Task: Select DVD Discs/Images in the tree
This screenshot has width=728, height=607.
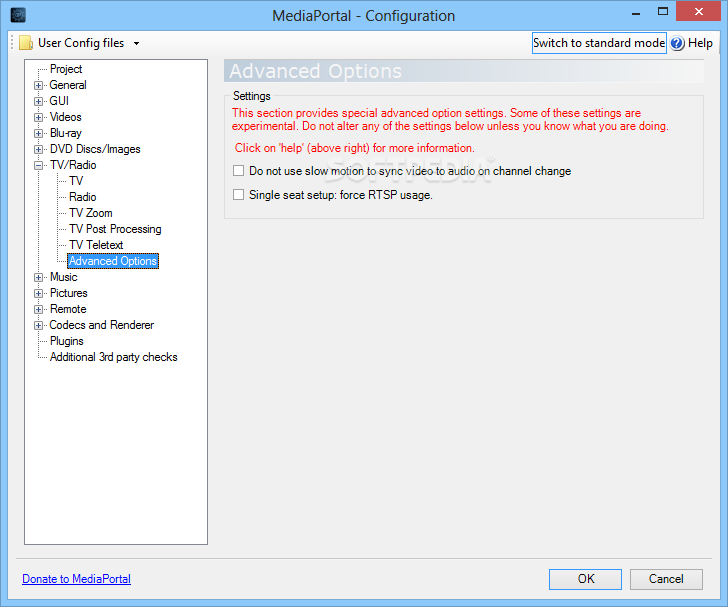Action: click(x=95, y=149)
